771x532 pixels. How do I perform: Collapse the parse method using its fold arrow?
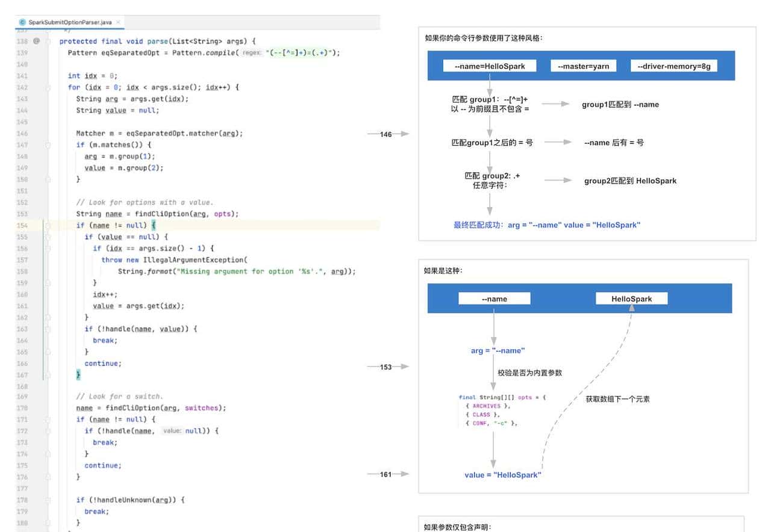[x=47, y=41]
